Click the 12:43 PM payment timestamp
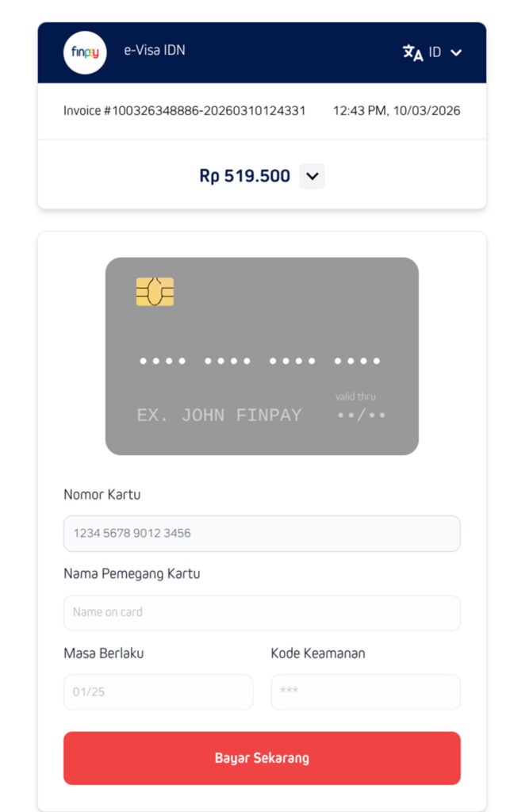 click(397, 111)
